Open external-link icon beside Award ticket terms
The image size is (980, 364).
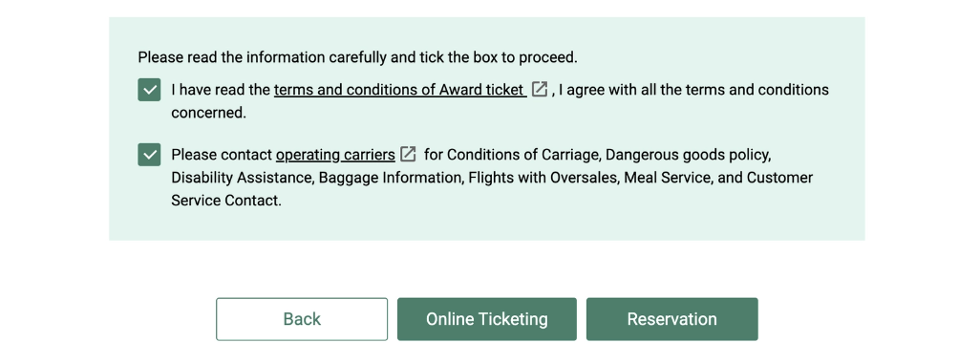(x=540, y=90)
